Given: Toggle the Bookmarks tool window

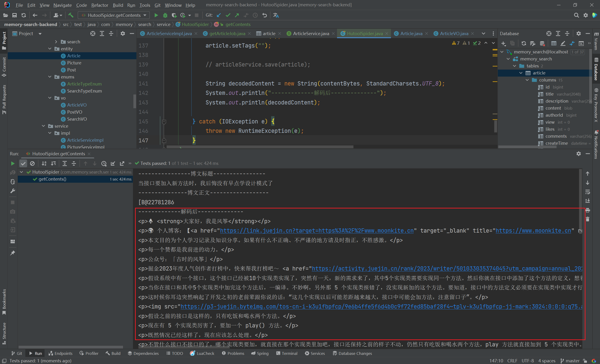Looking at the screenshot, I should (4, 302).
